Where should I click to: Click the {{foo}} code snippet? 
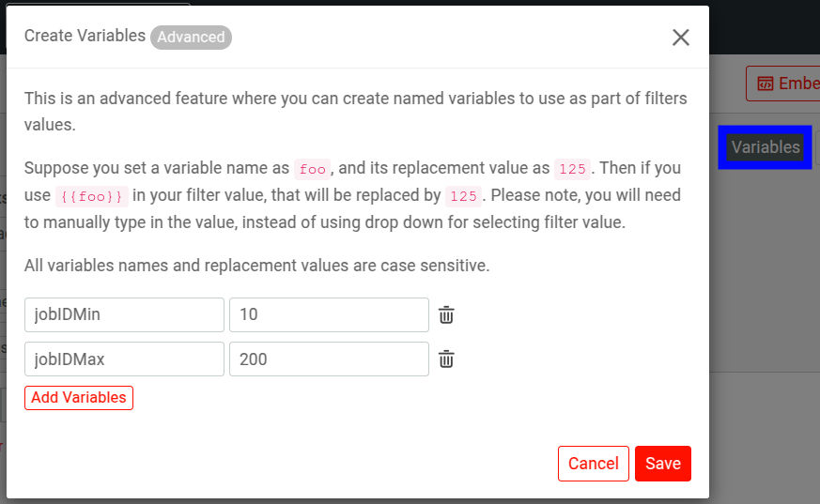(90, 196)
